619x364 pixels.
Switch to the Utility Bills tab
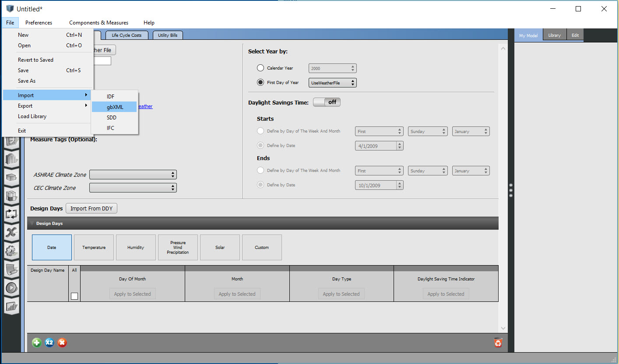[168, 35]
